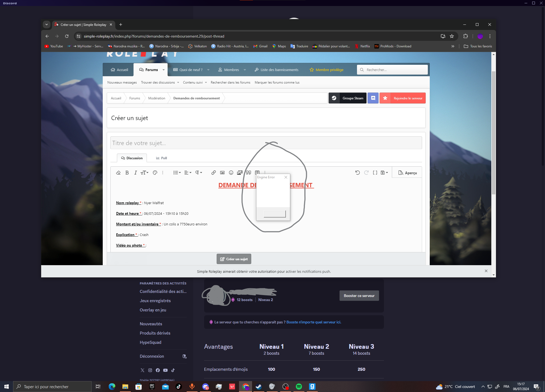Open the Accueil navigation item

tap(119, 70)
